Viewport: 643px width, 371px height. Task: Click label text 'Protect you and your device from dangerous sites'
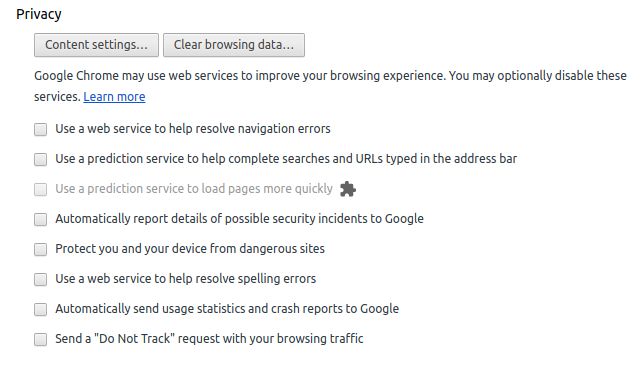click(190, 249)
